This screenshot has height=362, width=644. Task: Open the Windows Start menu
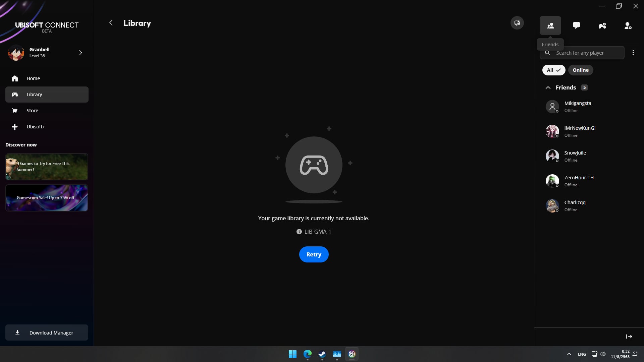292,354
